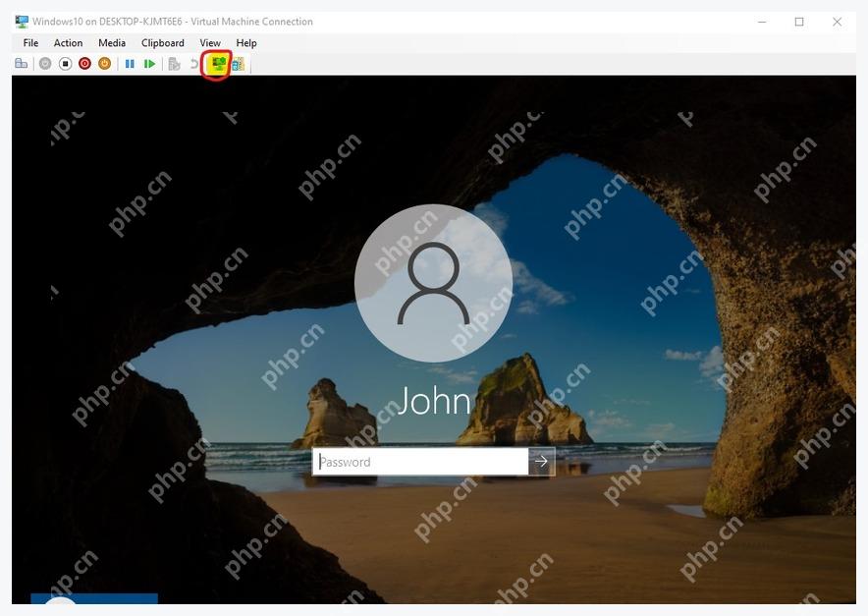
Task: Click the Share toolbar icon
Action: [x=238, y=64]
